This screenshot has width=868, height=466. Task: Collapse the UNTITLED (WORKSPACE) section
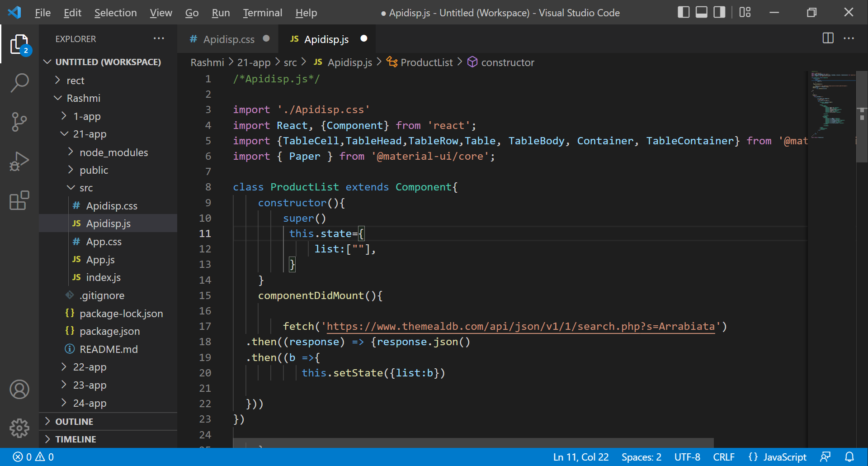tap(108, 62)
